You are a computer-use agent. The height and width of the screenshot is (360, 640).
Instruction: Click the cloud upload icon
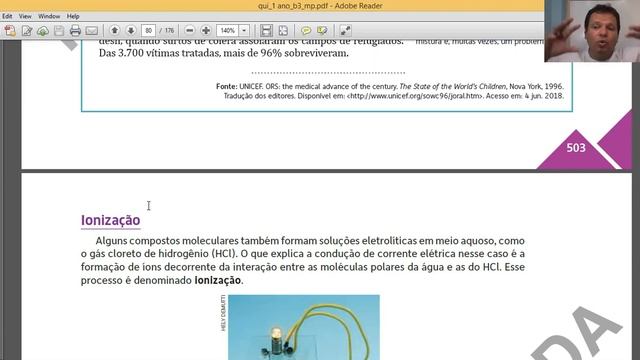[43, 31]
